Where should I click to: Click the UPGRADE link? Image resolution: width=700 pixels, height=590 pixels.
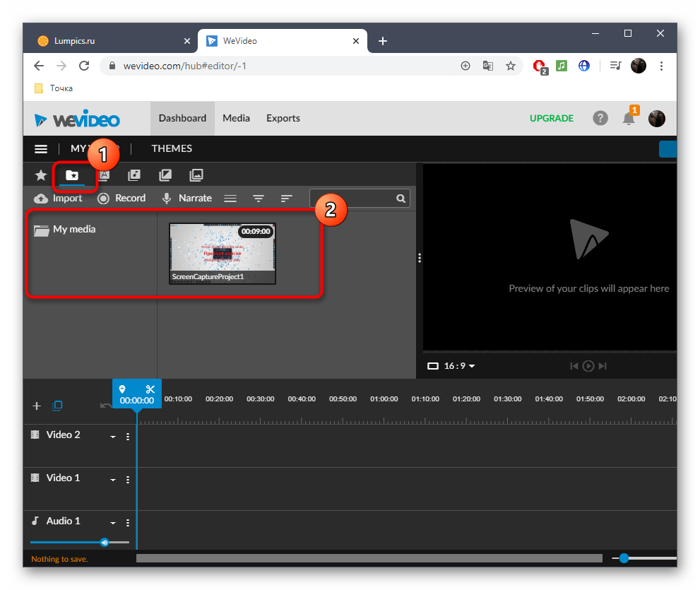coord(551,118)
